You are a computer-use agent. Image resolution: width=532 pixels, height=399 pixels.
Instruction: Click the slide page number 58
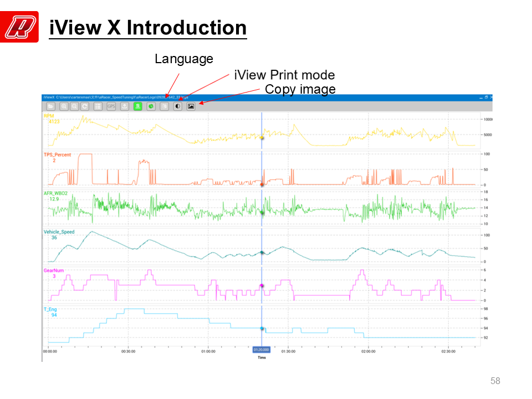tap(495, 381)
